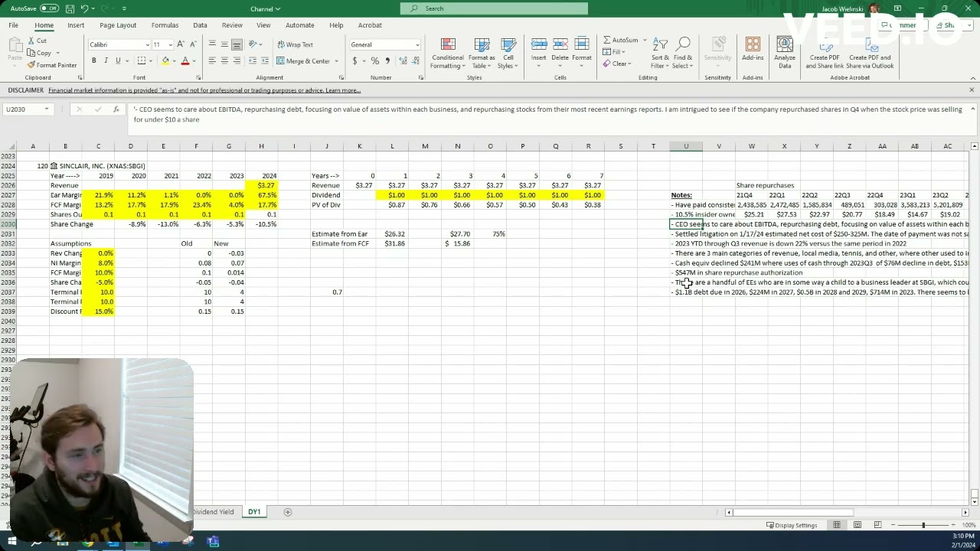Click in the Name Box showing U2030
980x551 pixels.
[28, 109]
